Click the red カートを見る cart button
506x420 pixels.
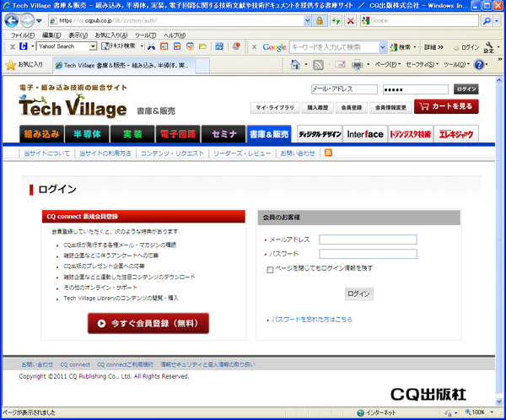447,106
